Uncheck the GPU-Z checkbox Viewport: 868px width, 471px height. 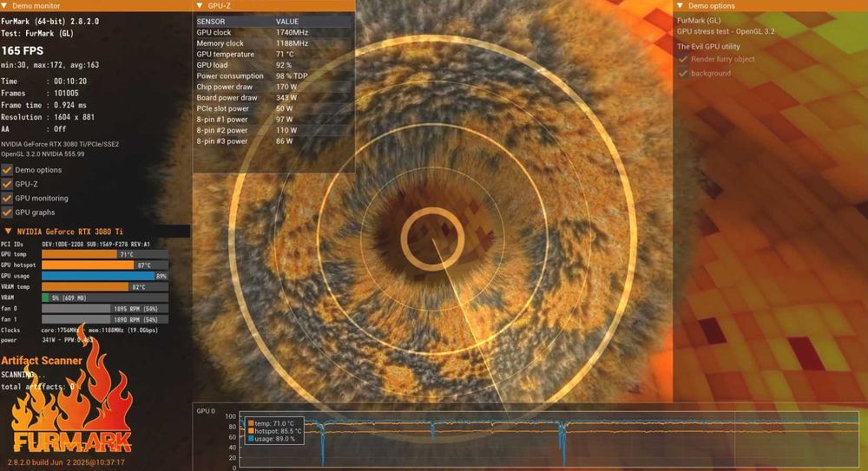point(7,184)
